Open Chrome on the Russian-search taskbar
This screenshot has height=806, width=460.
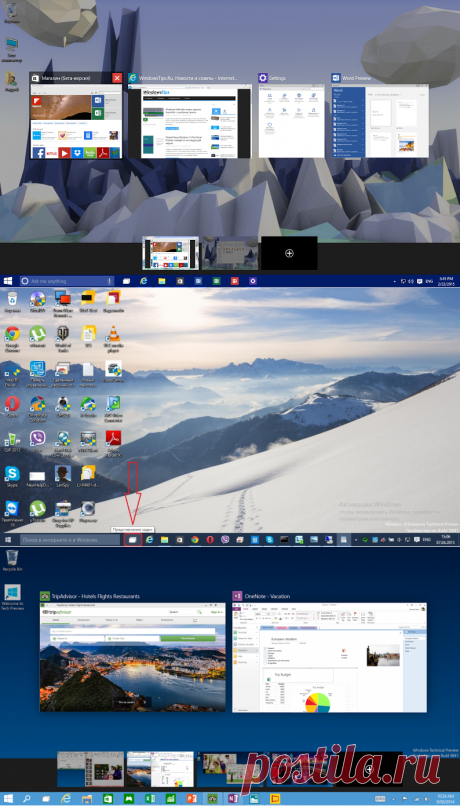pyautogui.click(x=195, y=539)
